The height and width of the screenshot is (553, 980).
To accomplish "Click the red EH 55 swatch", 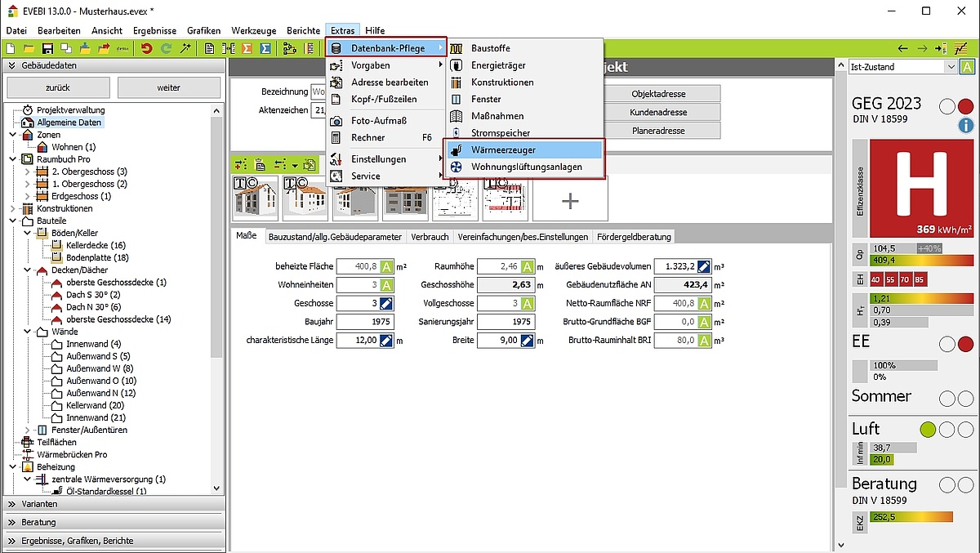I will tap(891, 279).
